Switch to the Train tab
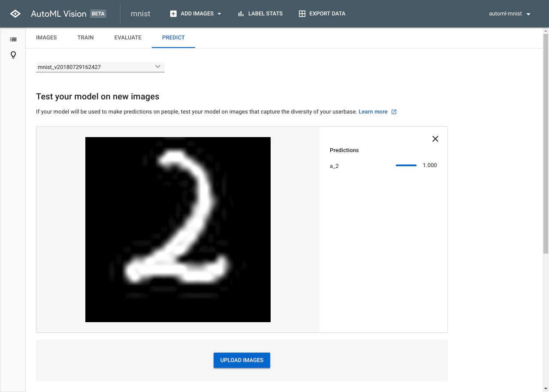The image size is (549, 392). coord(85,38)
